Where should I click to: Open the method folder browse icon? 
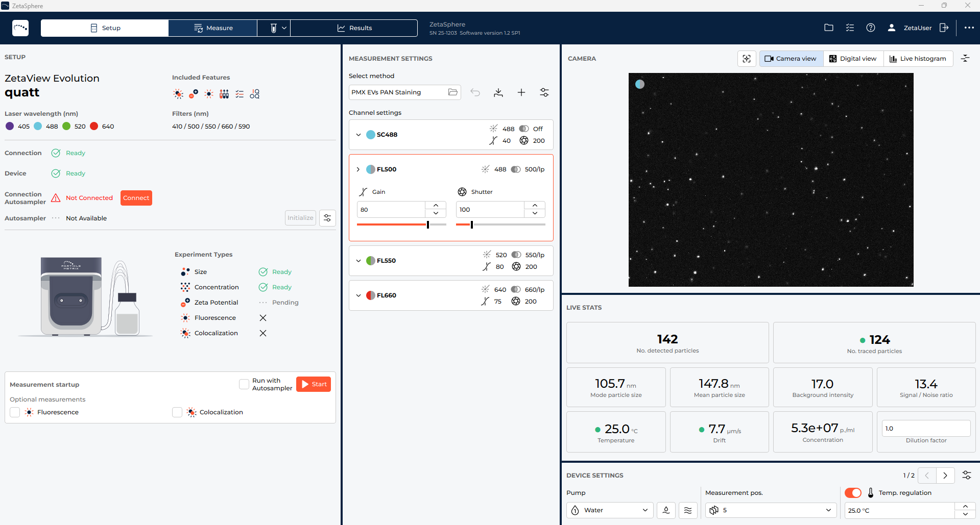pos(452,92)
